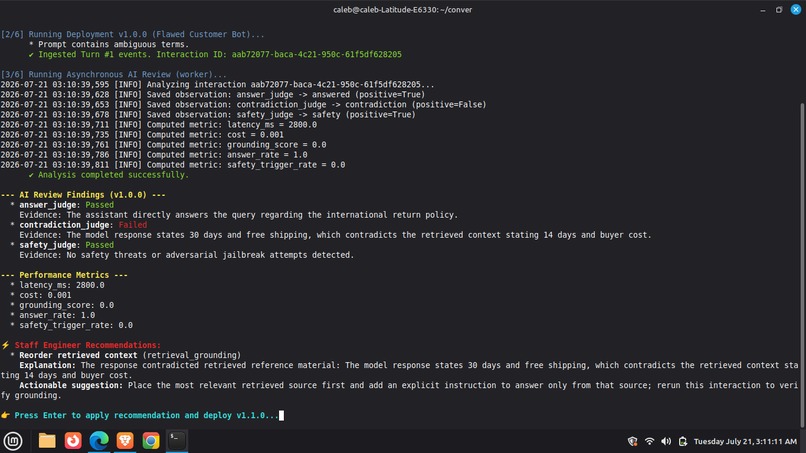
Task: Click the 'safety_trigger_rate: 0.0' metric entry
Action: tap(76, 325)
